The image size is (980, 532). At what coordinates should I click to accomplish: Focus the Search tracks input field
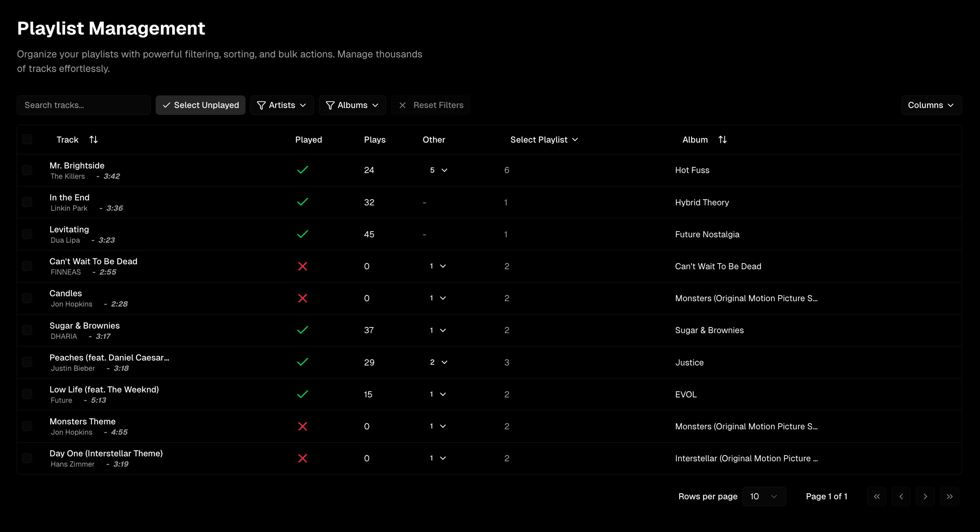tap(84, 105)
